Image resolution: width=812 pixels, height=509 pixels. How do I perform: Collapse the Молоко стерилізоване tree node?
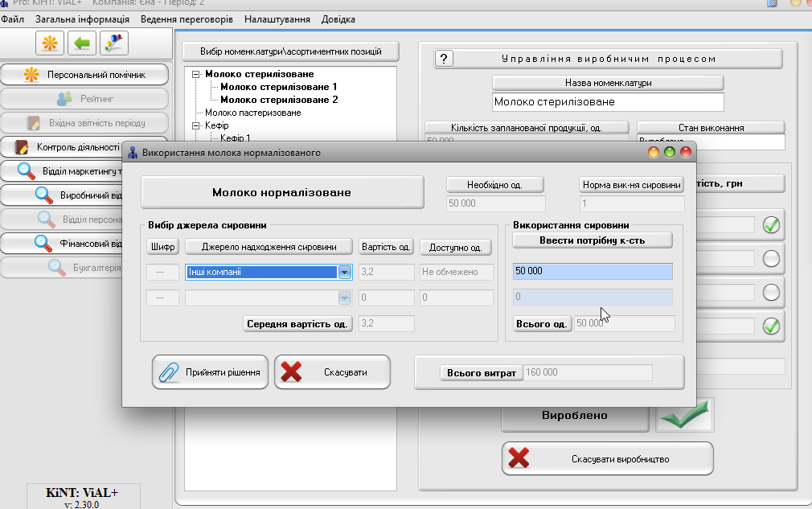click(x=195, y=74)
